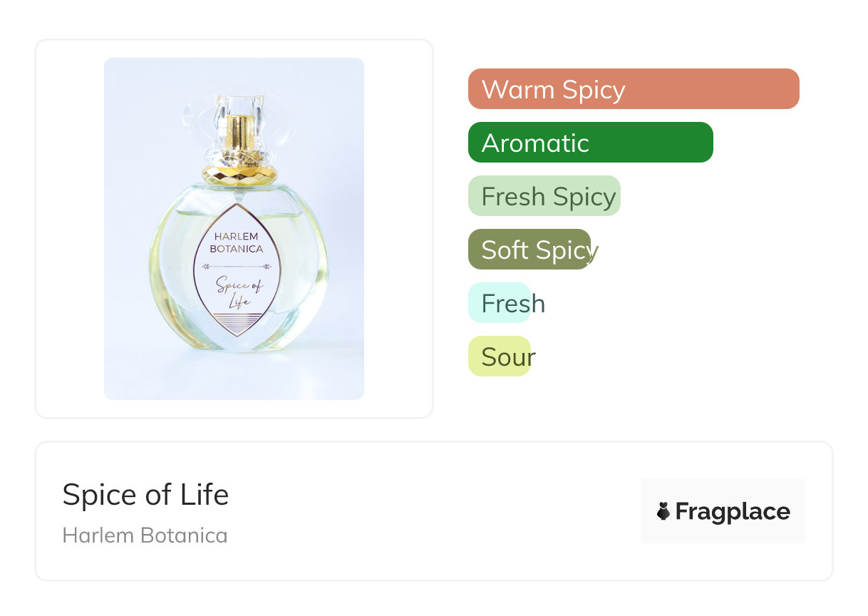Click the Fragplace wordmark text

tap(733, 511)
